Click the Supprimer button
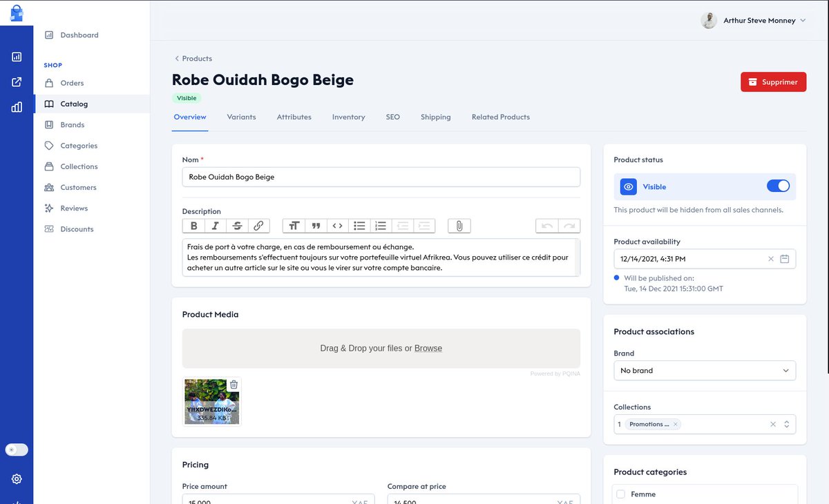The width and height of the screenshot is (829, 504). (x=773, y=81)
